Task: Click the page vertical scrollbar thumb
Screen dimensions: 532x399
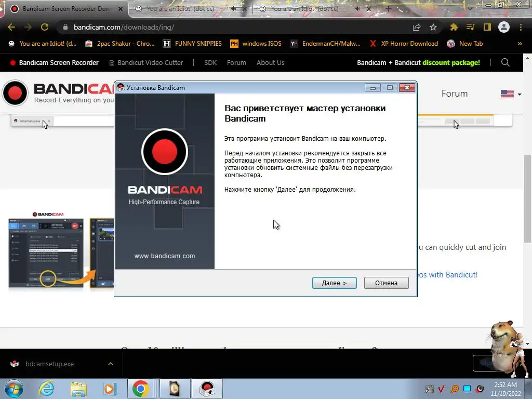Action: coord(527,198)
